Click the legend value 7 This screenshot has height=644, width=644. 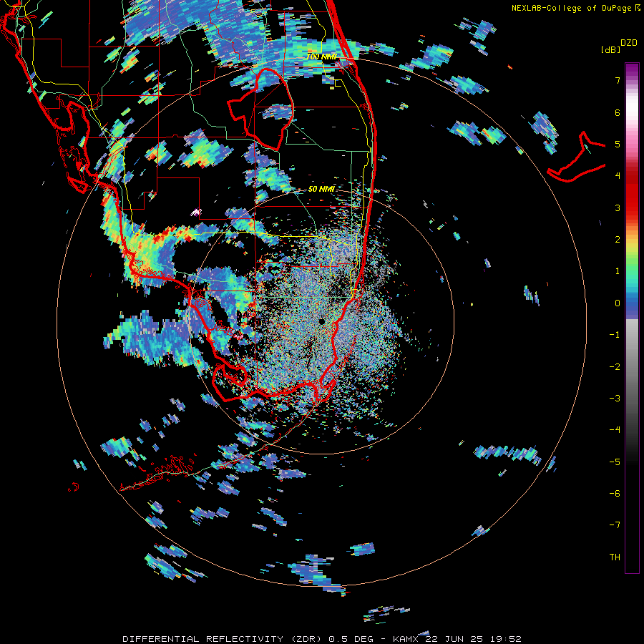tap(618, 80)
